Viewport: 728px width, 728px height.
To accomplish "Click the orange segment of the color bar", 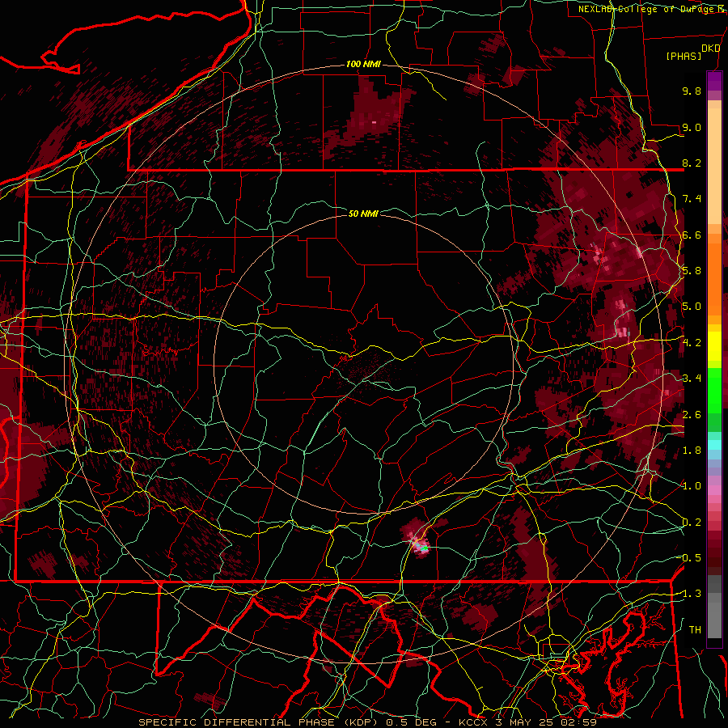I will [714, 278].
